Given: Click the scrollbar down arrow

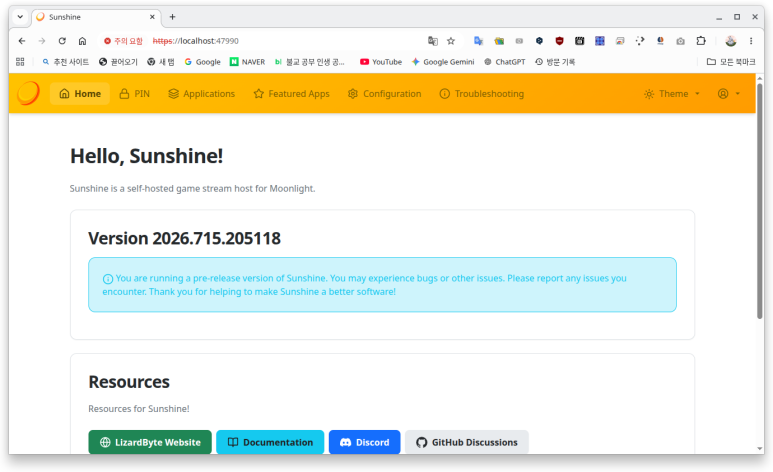Looking at the screenshot, I should coord(760,448).
